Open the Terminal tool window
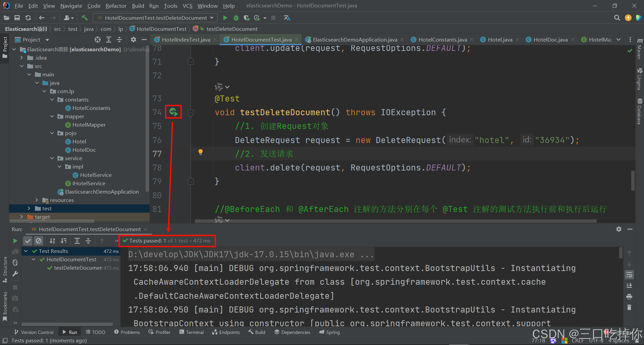Image resolution: width=644 pixels, height=345 pixels. [x=192, y=332]
